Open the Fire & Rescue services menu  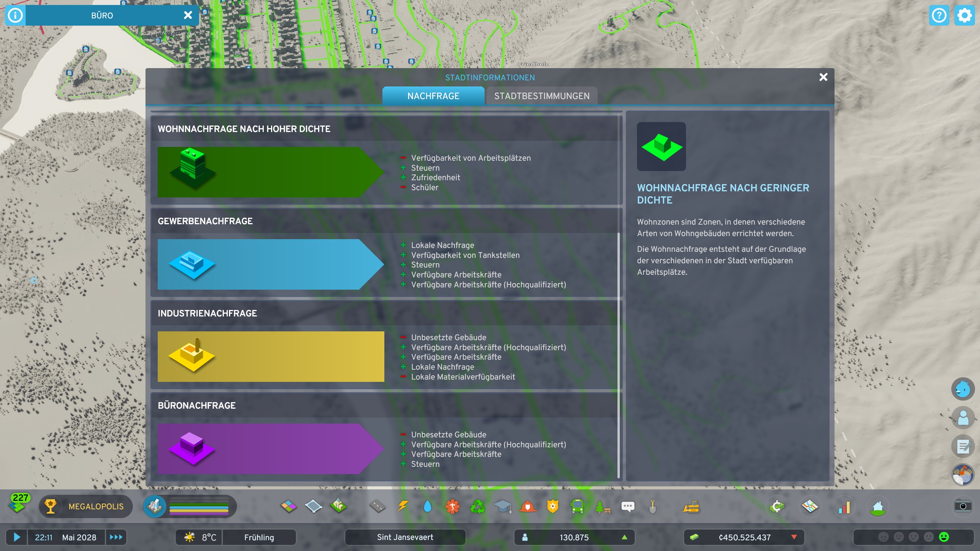pyautogui.click(x=528, y=507)
